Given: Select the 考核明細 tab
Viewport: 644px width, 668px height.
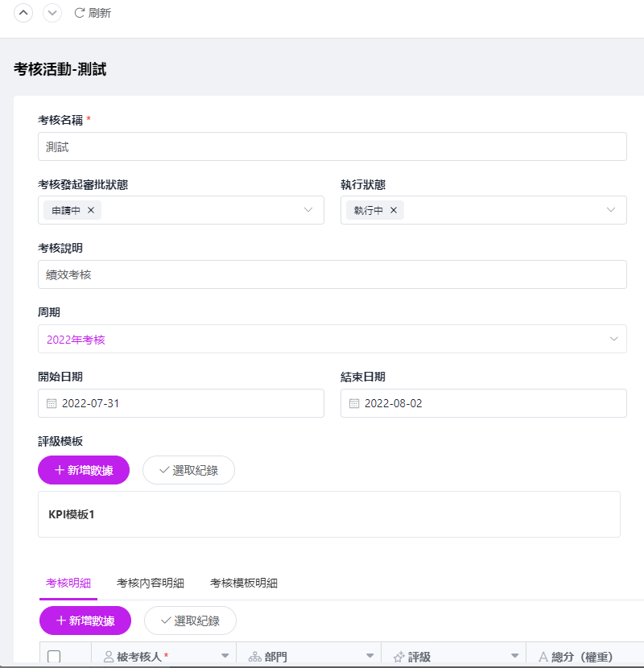Looking at the screenshot, I should [68, 583].
